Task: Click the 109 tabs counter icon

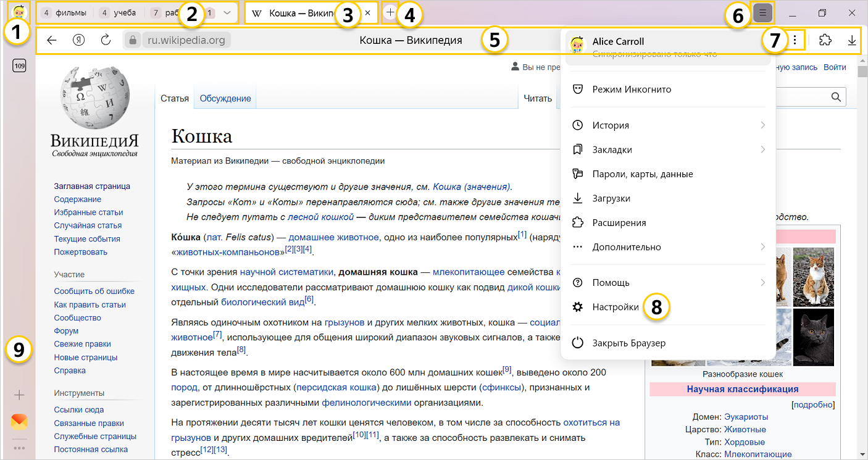Action: [x=19, y=66]
